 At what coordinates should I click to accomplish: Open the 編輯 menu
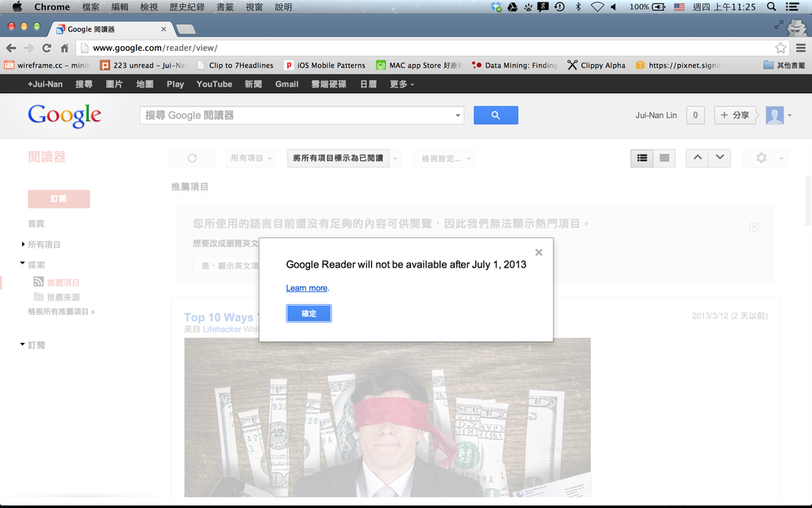[119, 6]
